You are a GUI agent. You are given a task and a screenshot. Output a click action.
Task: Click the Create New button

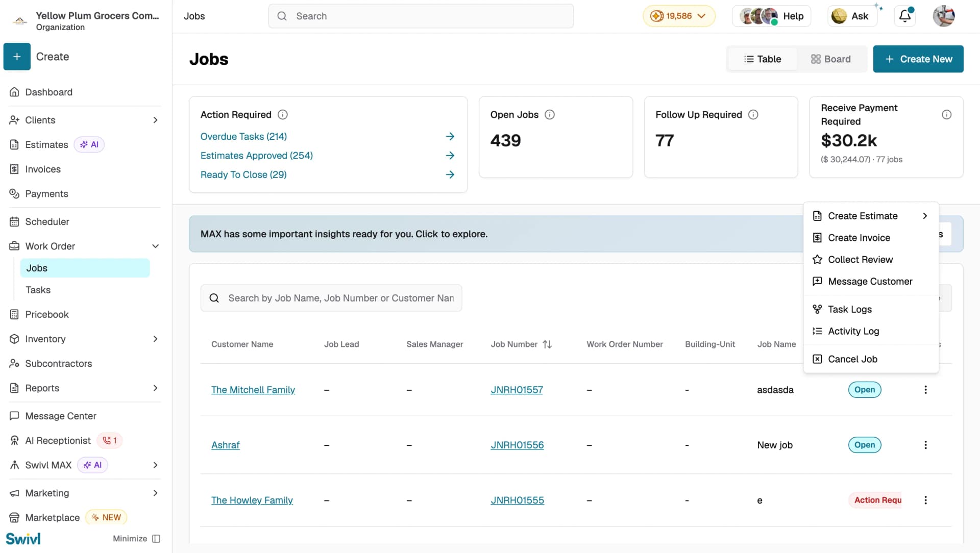(918, 59)
